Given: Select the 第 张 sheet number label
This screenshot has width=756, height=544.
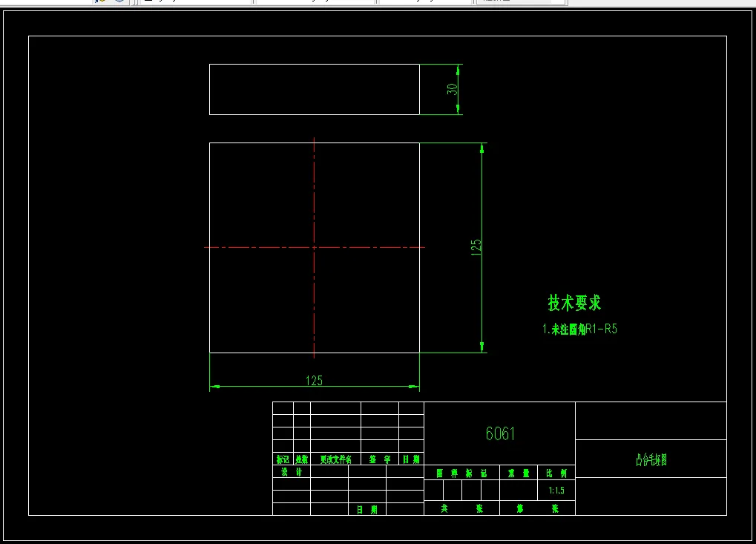Looking at the screenshot, I should [537, 508].
